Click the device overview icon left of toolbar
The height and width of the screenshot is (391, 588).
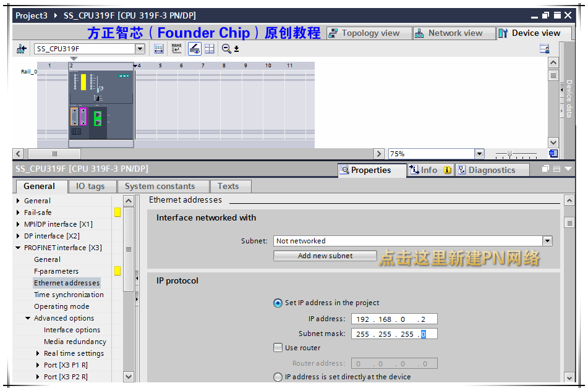(21, 48)
